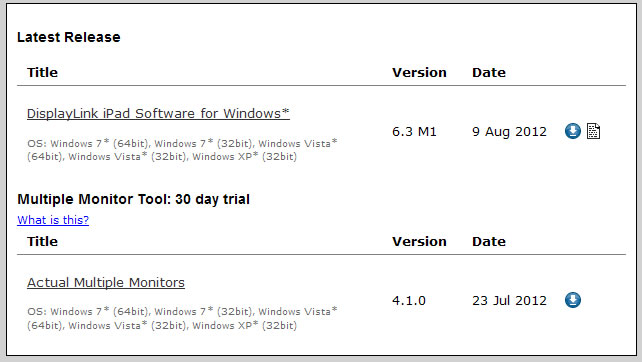The height and width of the screenshot is (362, 642).
Task: Click the Multiple Monitor Tool: 30 day trial heading
Action: point(133,199)
